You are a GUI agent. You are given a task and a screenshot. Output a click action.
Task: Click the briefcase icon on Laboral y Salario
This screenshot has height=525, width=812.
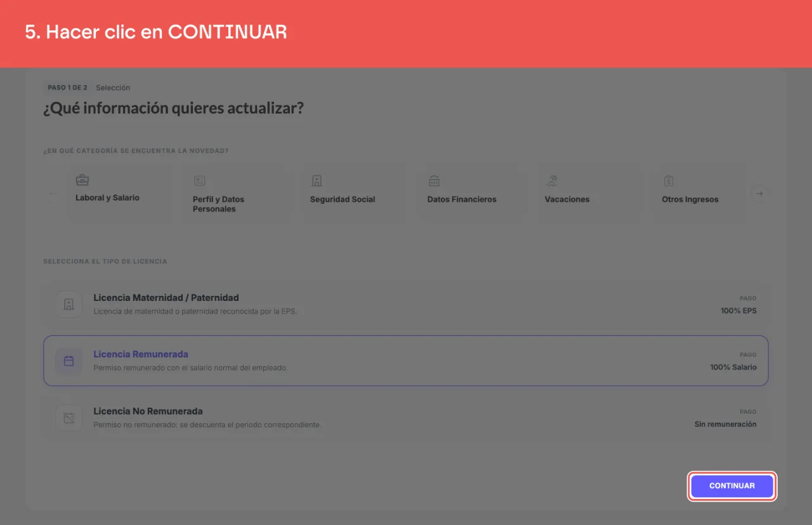82,180
